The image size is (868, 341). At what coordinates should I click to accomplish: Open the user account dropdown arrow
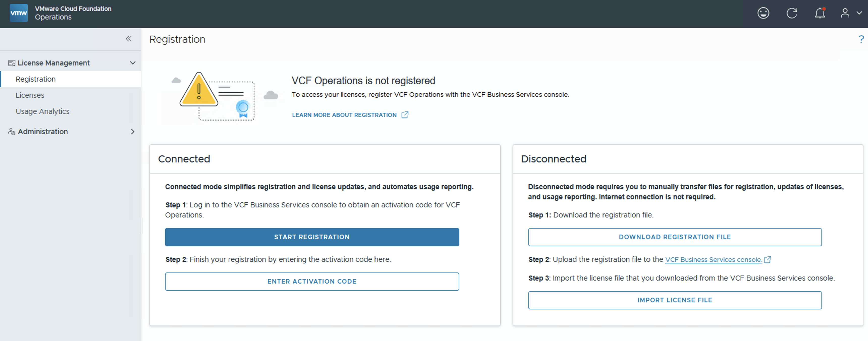859,13
